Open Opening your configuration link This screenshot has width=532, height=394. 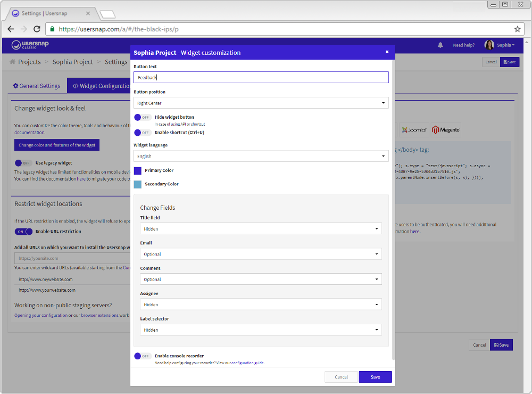(x=41, y=316)
